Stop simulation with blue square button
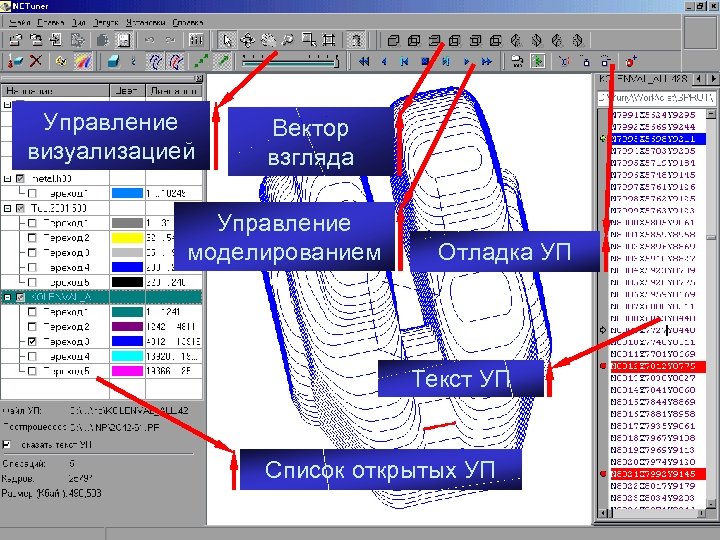Image resolution: width=720 pixels, height=540 pixels. [x=425, y=61]
